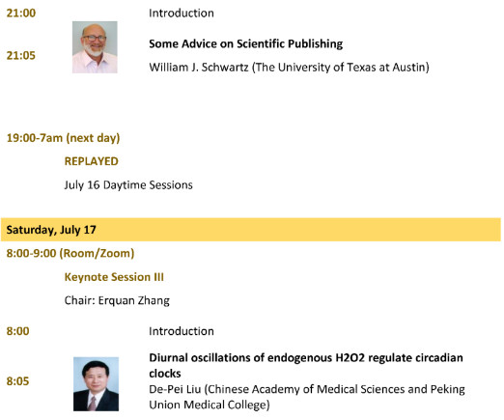Click De-Pei Liu's portrait photo
Image resolution: width=504 pixels, height=420 pixels.
(x=96, y=384)
